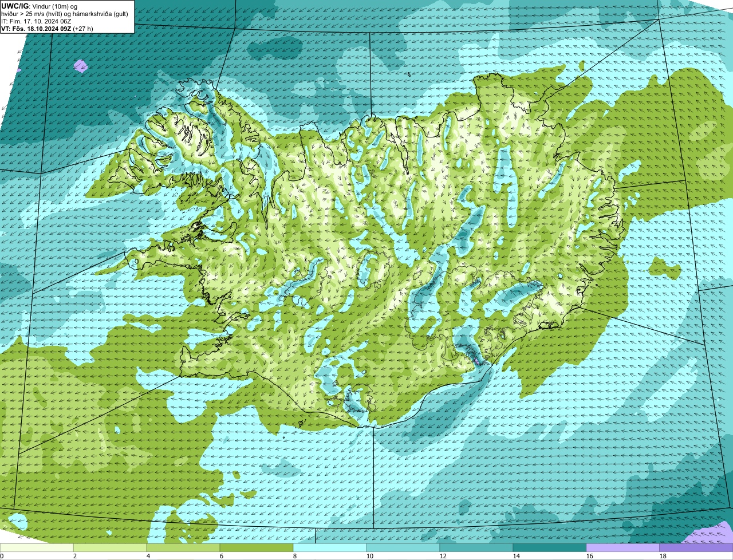Pick the 10–12 m/s turquoise legend swatch

pyautogui.click(x=403, y=548)
